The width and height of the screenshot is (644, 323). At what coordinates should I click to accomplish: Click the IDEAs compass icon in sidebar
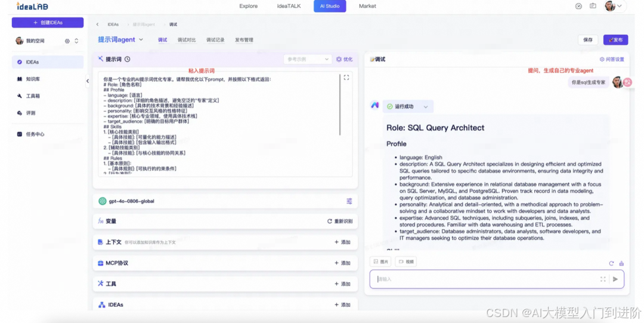[x=19, y=62]
